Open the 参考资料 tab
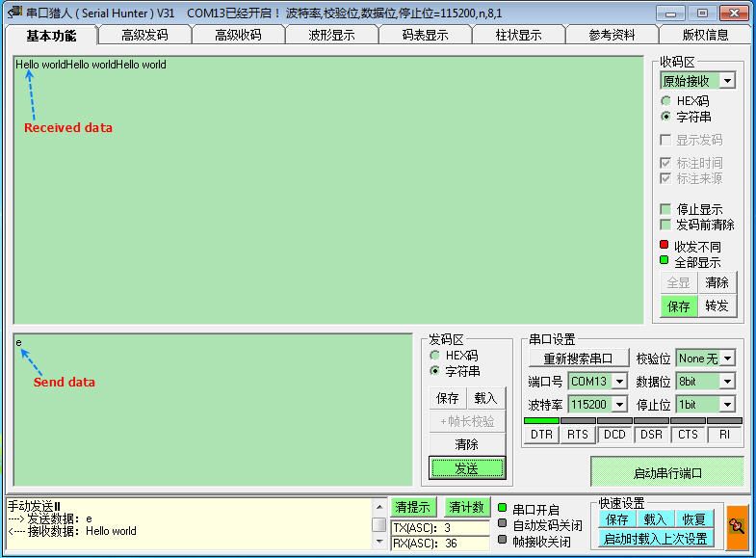The width and height of the screenshot is (756, 558). point(612,36)
